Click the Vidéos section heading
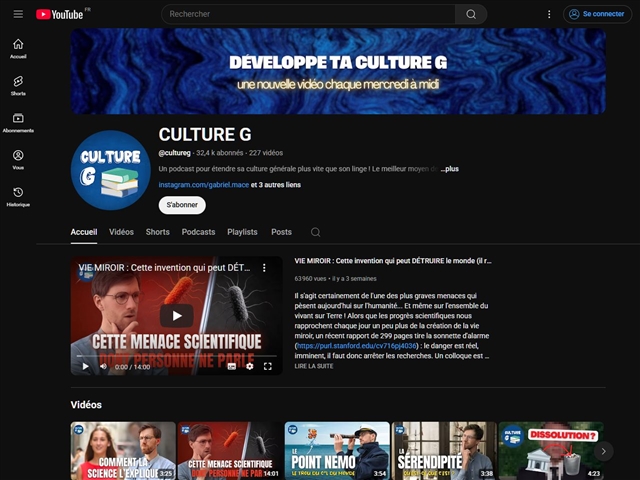Image resolution: width=640 pixels, height=480 pixels. 86,404
